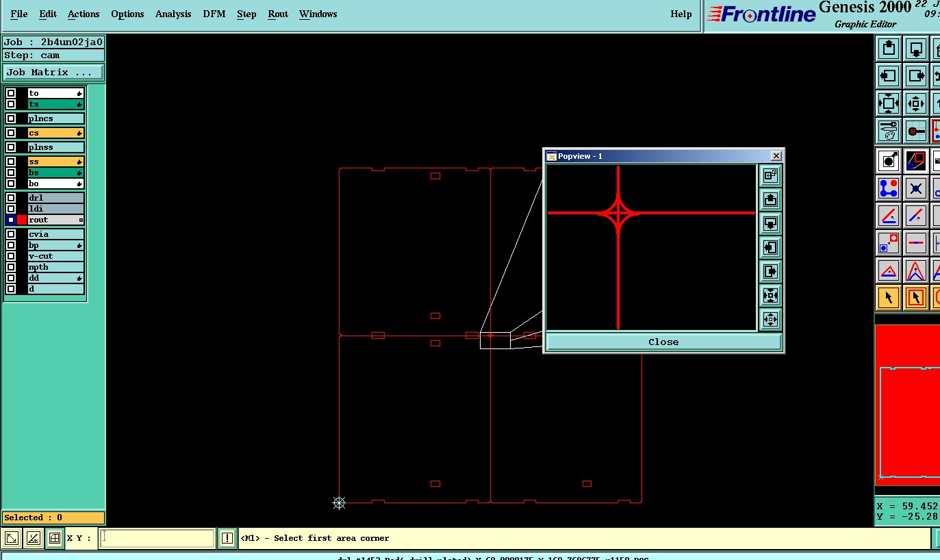Click the zoom-out arrows icon in main toolbar
The image size is (940, 560).
916,103
